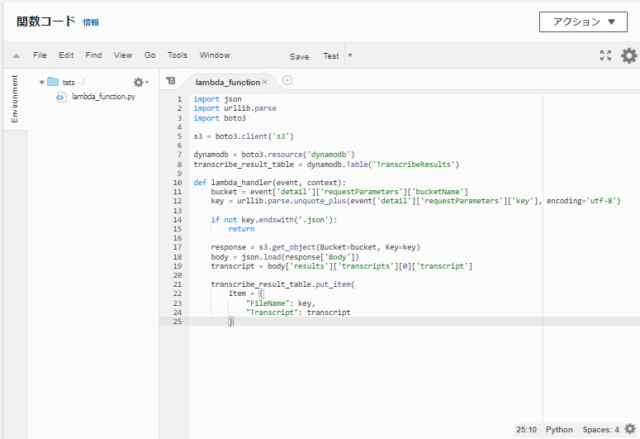Collapse the menu bar with the up arrow

[x=16, y=56]
